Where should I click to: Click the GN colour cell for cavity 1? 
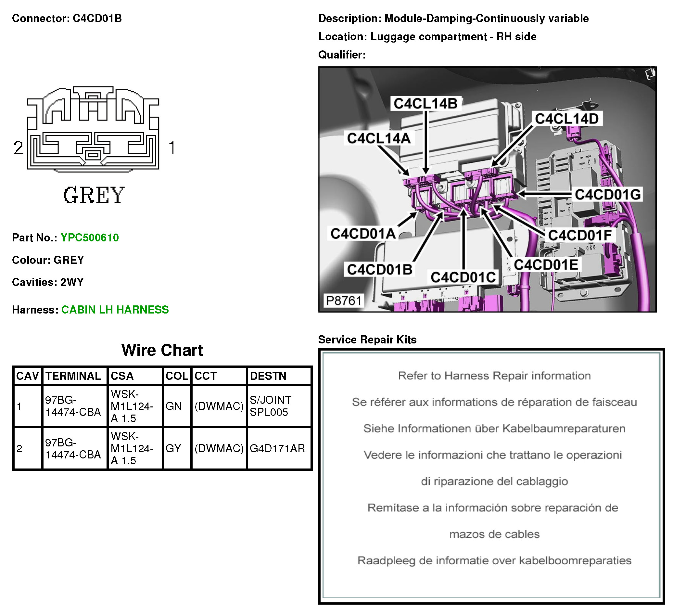coord(173,406)
